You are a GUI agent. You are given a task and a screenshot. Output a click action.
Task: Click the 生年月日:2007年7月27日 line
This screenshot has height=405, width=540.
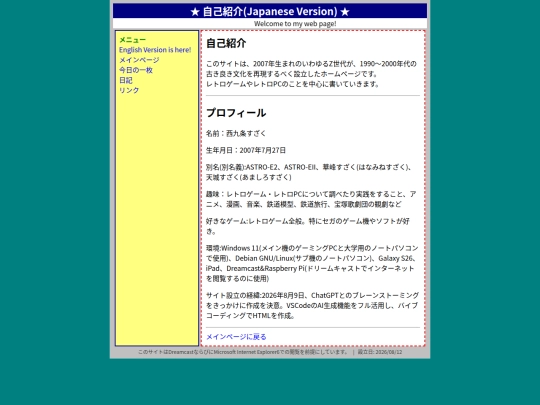coord(246,150)
